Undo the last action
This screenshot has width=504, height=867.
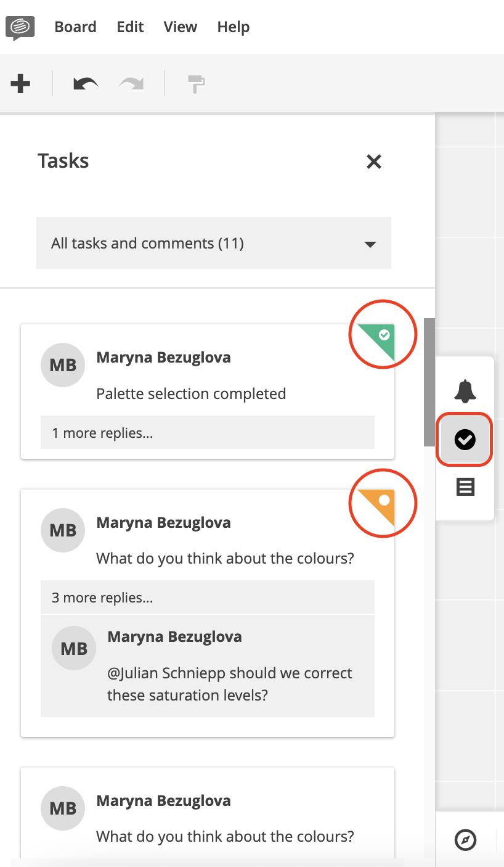tap(86, 83)
